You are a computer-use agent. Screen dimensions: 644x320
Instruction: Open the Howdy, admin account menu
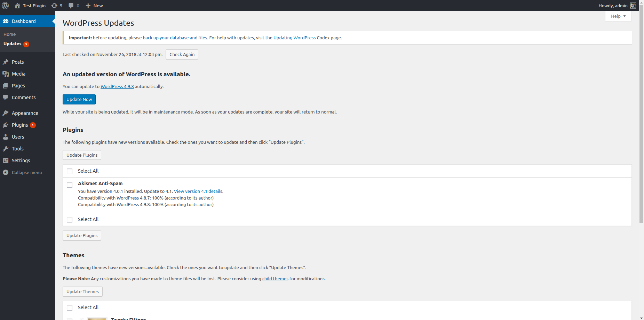click(x=617, y=6)
